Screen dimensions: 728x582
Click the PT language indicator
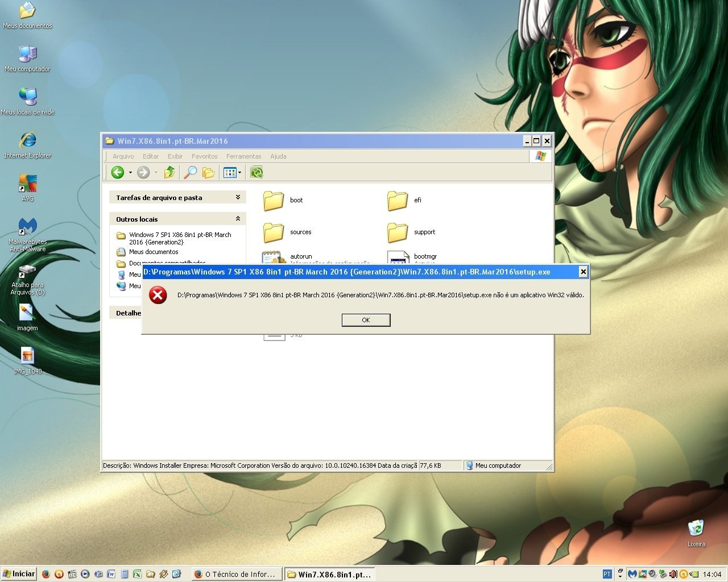click(607, 574)
